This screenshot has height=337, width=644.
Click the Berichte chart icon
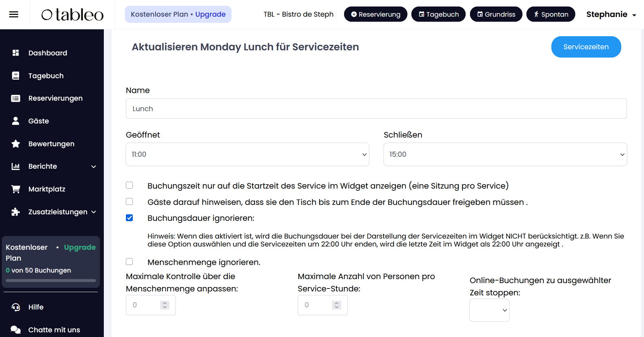[16, 167]
